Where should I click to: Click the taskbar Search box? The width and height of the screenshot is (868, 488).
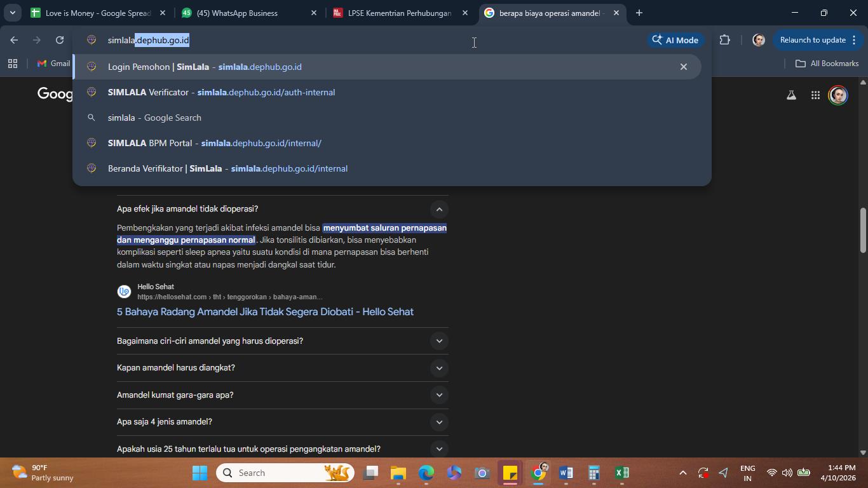285,473
